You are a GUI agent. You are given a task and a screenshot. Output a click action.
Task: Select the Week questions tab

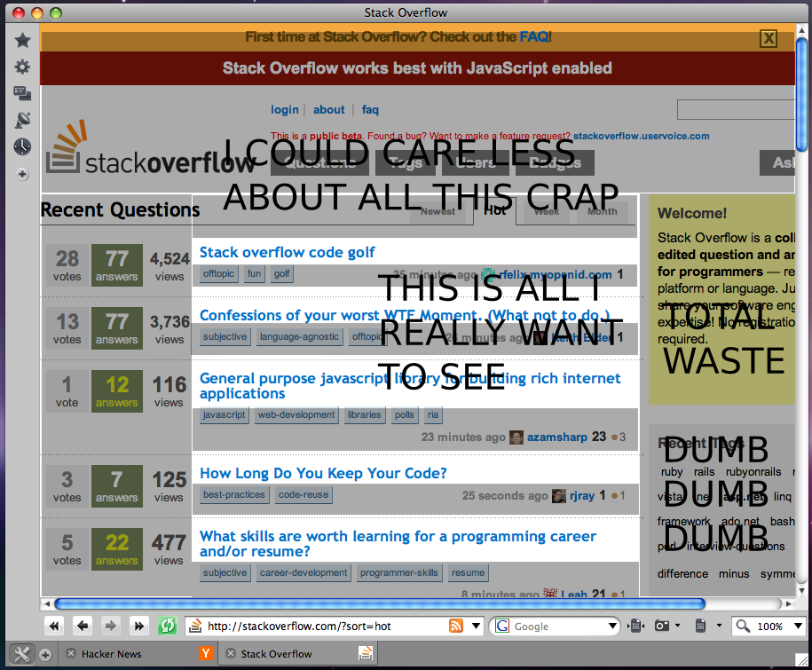click(x=547, y=212)
